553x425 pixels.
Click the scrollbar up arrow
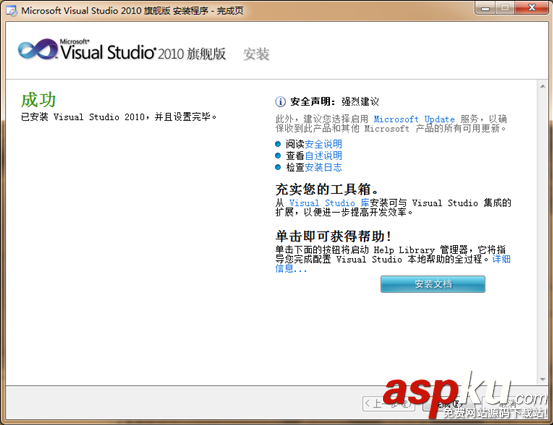542,86
